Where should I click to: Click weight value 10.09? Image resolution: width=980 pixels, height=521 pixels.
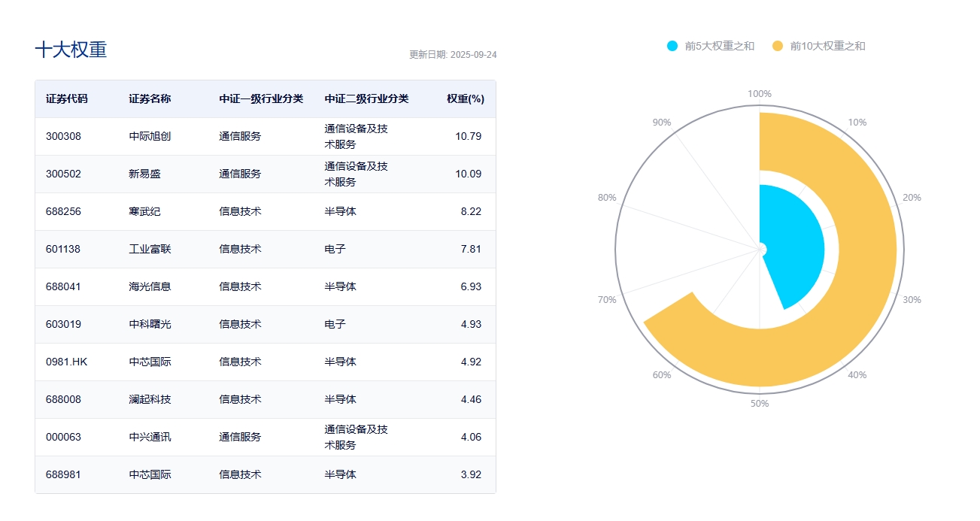pos(469,174)
